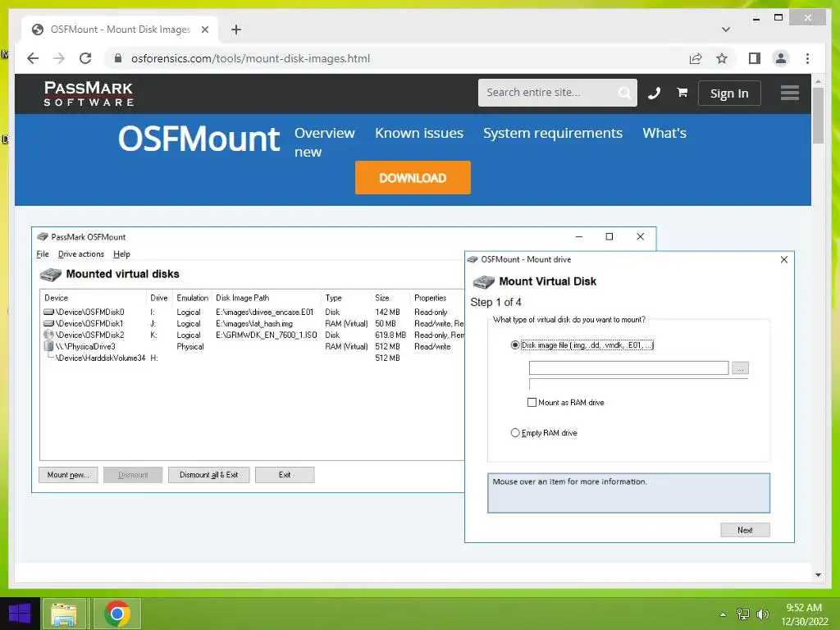Open the What's new link
Viewport: 840px width, 630px height.
click(664, 133)
